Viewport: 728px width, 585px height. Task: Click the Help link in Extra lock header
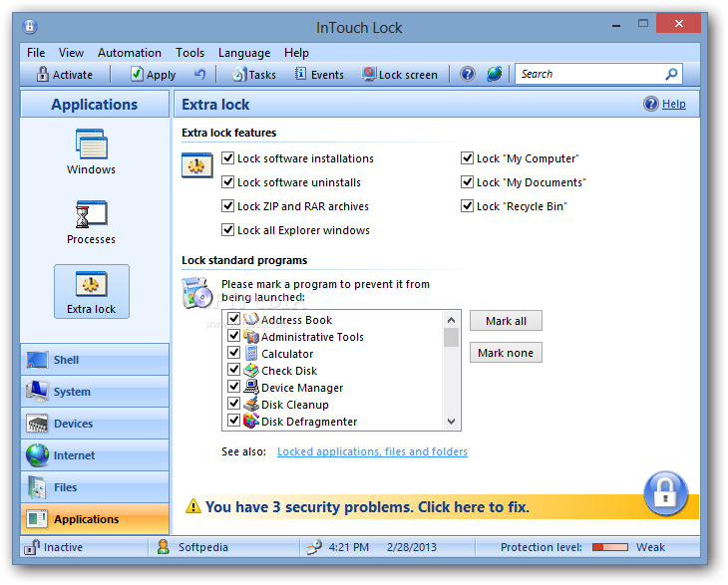pos(674,104)
